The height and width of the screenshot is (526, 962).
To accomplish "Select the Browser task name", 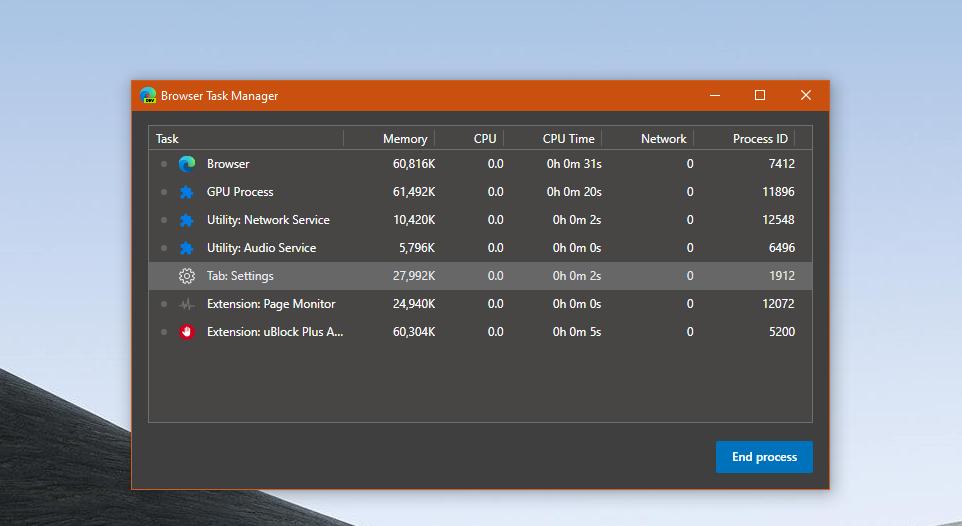I will tap(228, 164).
